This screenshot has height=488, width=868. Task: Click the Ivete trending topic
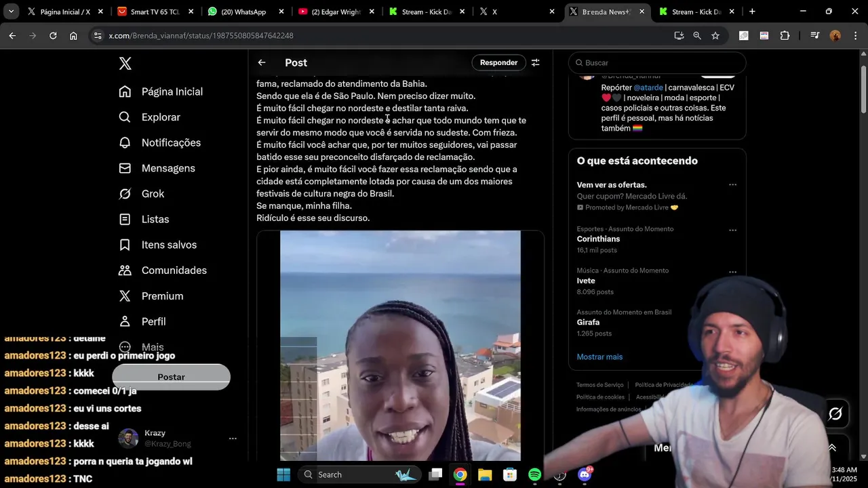[586, 281]
